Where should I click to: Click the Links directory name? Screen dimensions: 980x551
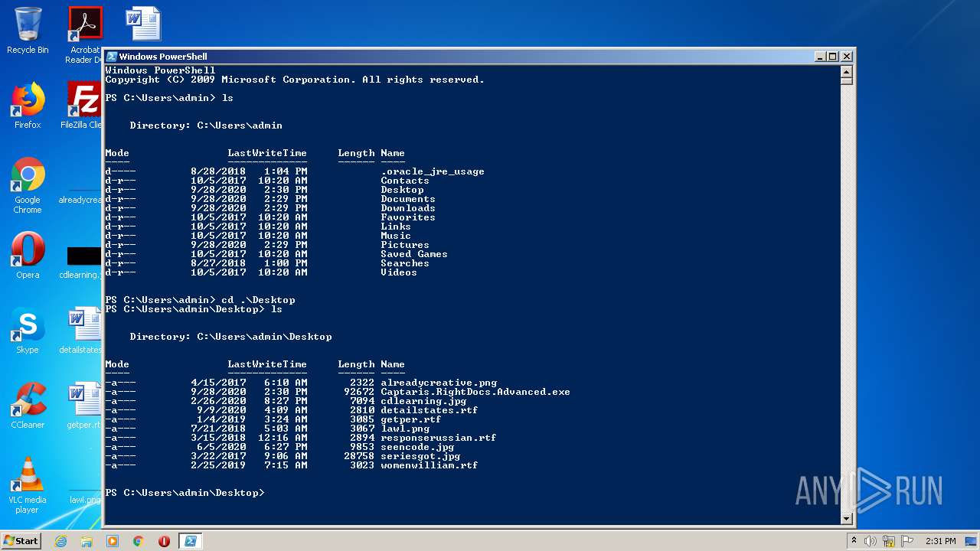point(396,227)
